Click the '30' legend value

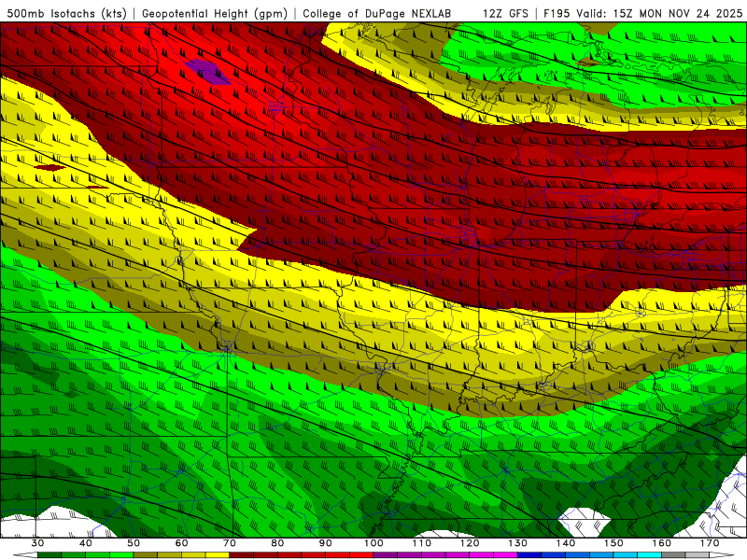point(37,543)
